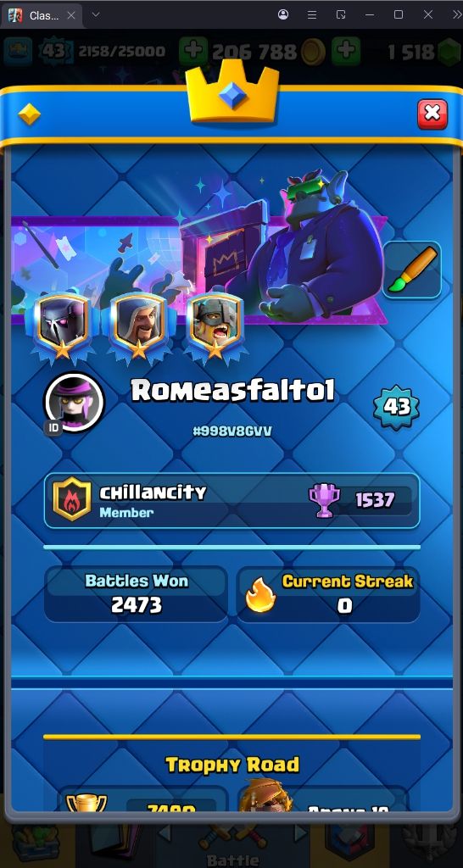Expand the BlueStacks side toolbar arrows
Image resolution: width=463 pixels, height=868 pixels.
pos(457,15)
